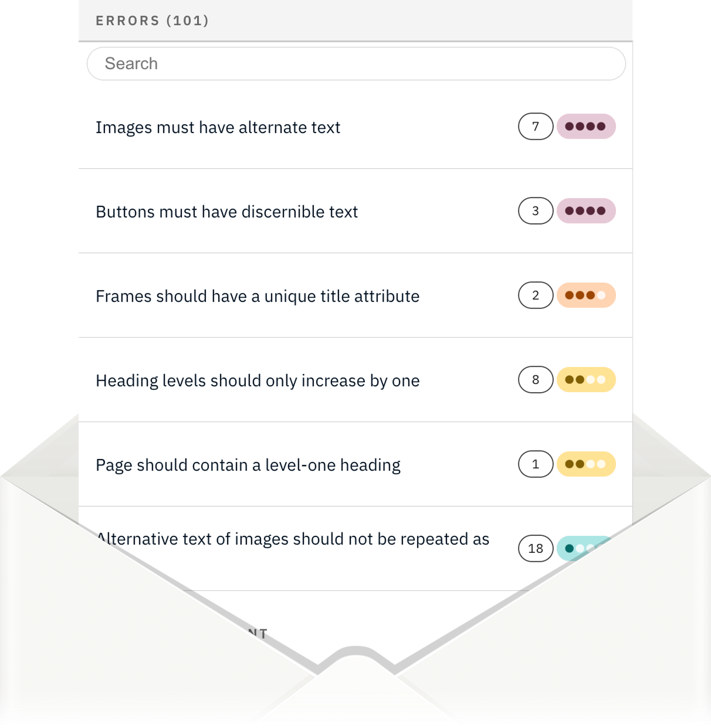Screen dimensions: 711x728
Task: Click the purple severity pill for discernible text
Action: pos(586,211)
